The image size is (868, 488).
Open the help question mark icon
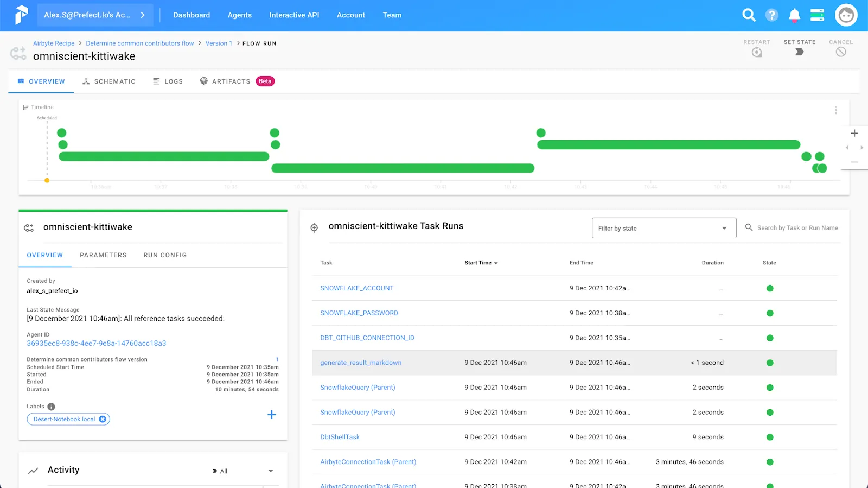tap(771, 15)
